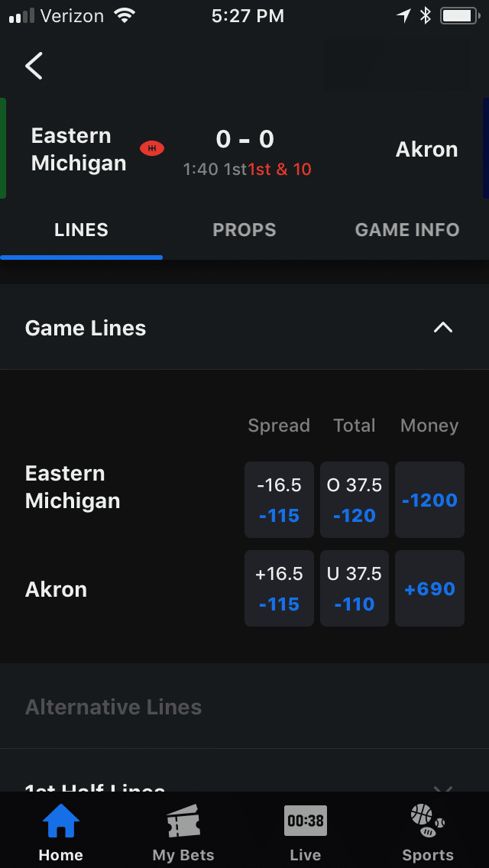Tap the Bluetooth status icon
Image resolution: width=489 pixels, height=868 pixels.
[x=426, y=16]
